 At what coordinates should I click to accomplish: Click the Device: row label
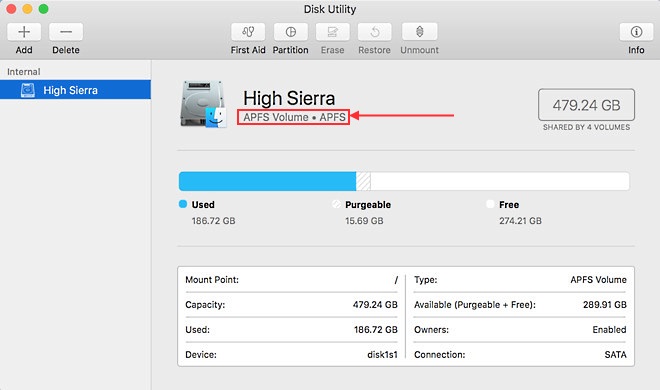(201, 355)
